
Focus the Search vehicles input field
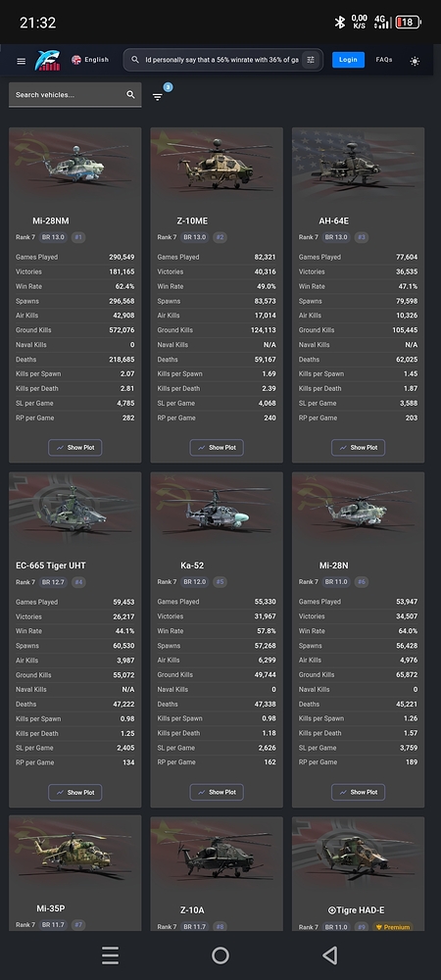click(74, 95)
